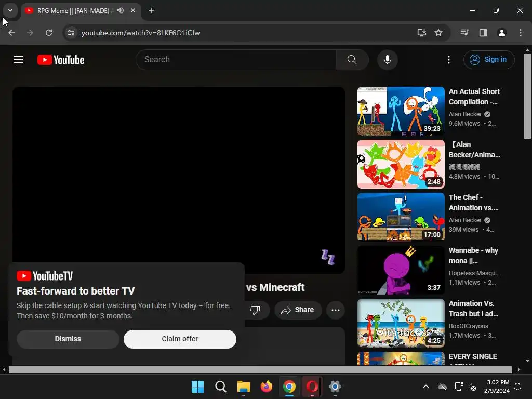Open more actions ellipsis under video
The width and height of the screenshot is (532, 399).
coord(335,310)
